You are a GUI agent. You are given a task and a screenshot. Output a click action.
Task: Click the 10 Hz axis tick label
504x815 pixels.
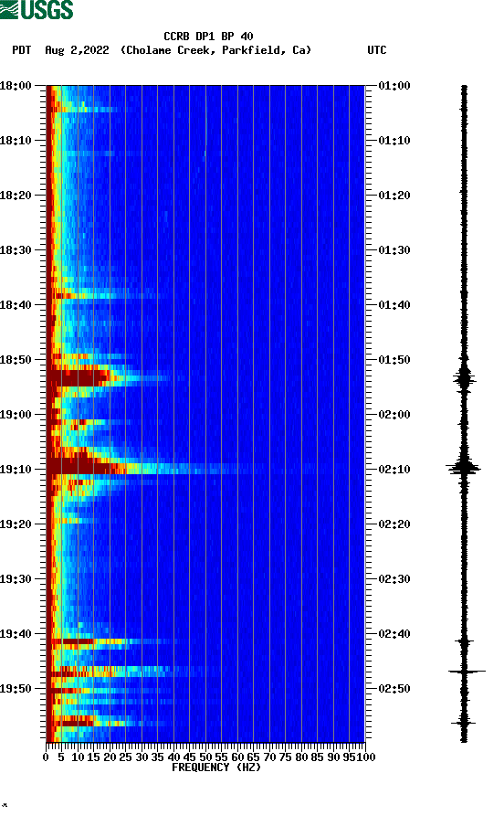[78, 757]
